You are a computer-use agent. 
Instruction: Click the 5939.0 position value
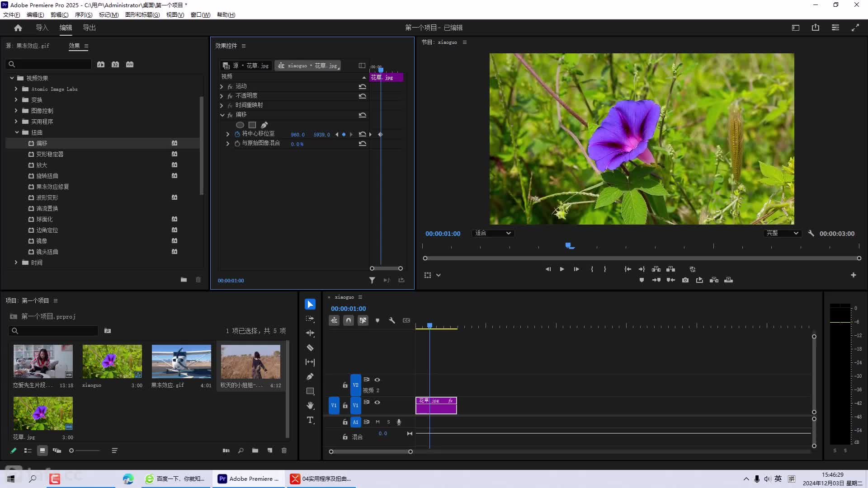pyautogui.click(x=322, y=135)
